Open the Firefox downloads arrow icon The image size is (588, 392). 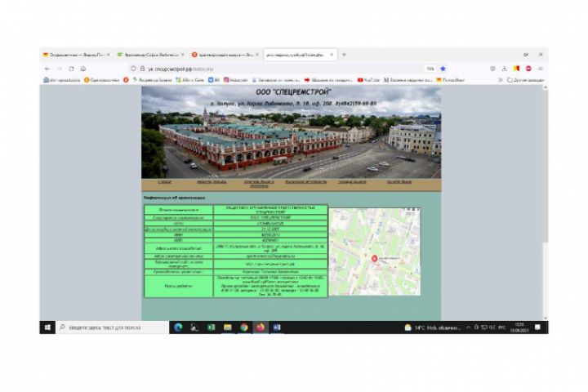[505, 69]
